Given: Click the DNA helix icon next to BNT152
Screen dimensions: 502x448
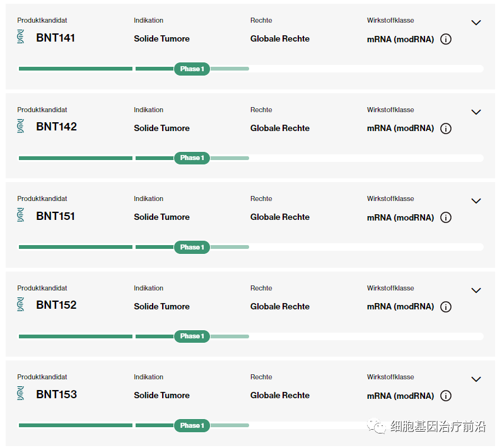Looking at the screenshot, I should (21, 305).
